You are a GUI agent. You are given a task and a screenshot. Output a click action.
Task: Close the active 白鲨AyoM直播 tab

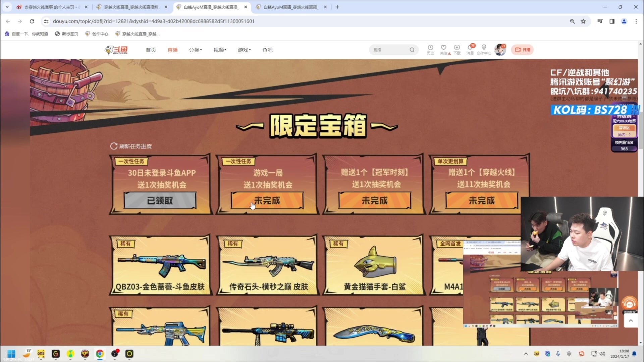pos(246,7)
